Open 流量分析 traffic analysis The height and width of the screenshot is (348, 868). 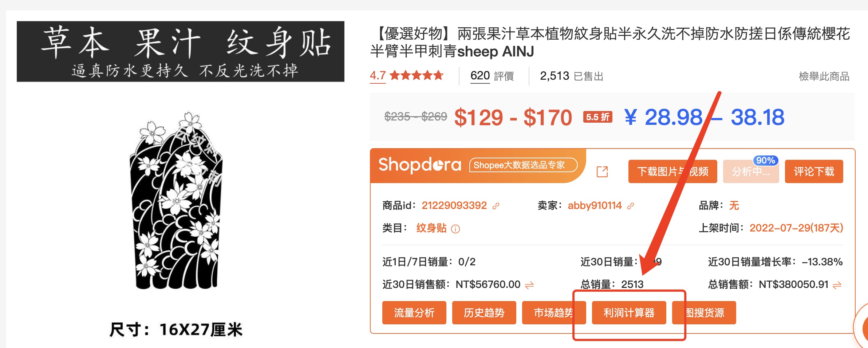(x=414, y=312)
